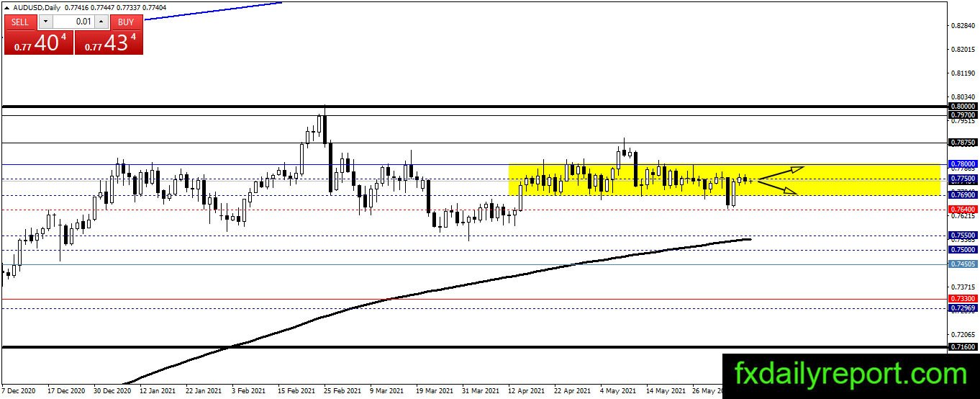The image size is (980, 399).
Task: Select the upward-pointing forecast arrow
Action: 781,173
